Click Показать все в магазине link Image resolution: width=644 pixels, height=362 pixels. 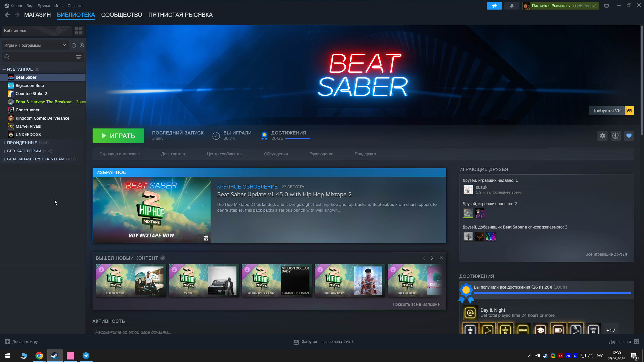(x=416, y=304)
